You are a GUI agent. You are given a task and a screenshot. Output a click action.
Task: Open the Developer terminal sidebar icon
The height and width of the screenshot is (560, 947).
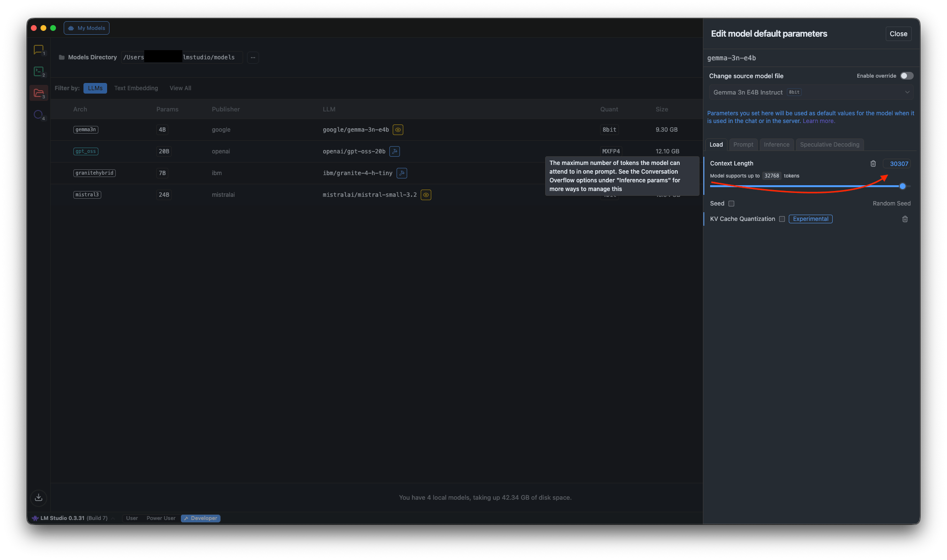click(x=39, y=71)
